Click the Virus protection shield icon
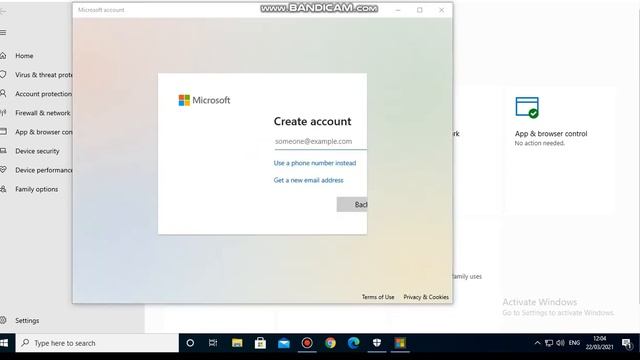 pos(3,75)
